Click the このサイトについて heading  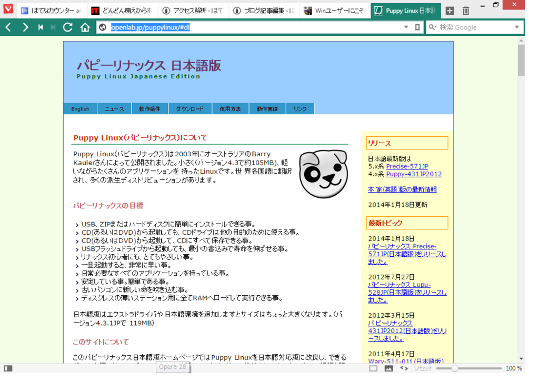pyautogui.click(x=101, y=342)
